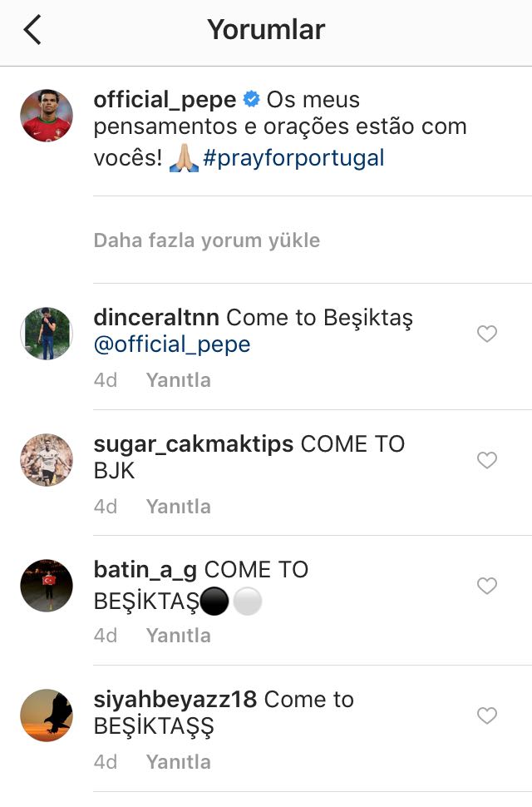Open batin_a_g's profile avatar
Image resolution: width=532 pixels, height=807 pixels.
[x=47, y=586]
